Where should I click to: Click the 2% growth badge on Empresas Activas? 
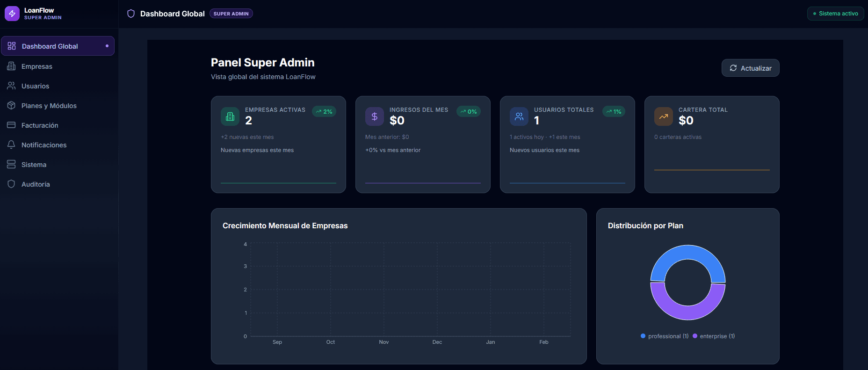[324, 112]
